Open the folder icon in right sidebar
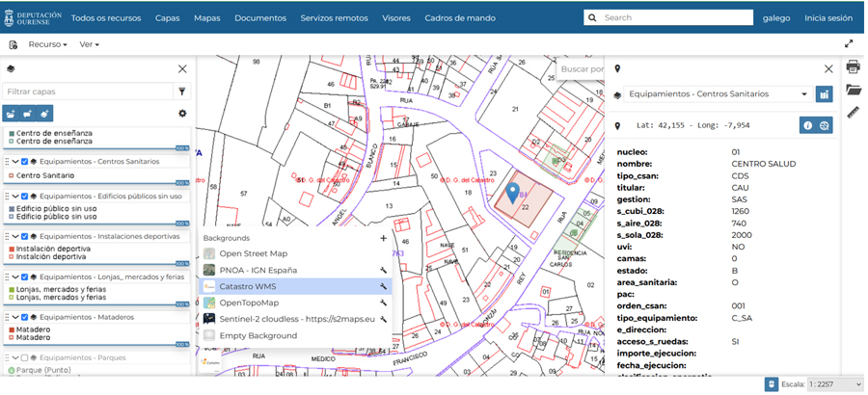The width and height of the screenshot is (868, 395). coord(853,90)
